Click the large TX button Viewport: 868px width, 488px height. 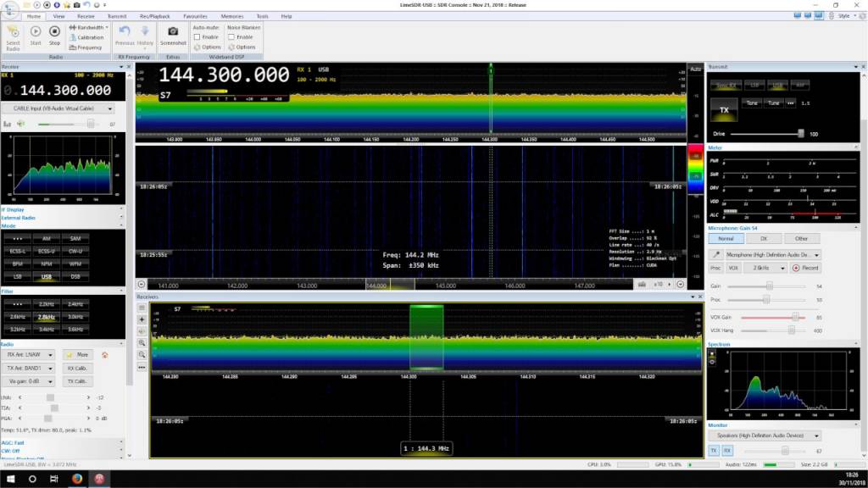724,109
